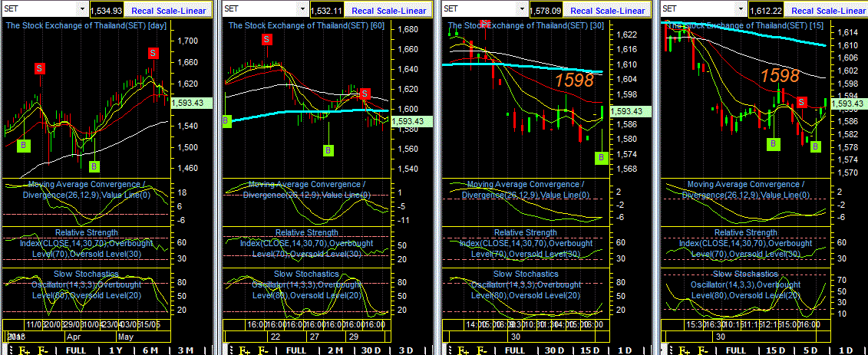Click the 'Apr' date label on day chart
868x355 pixels.
tap(73, 336)
